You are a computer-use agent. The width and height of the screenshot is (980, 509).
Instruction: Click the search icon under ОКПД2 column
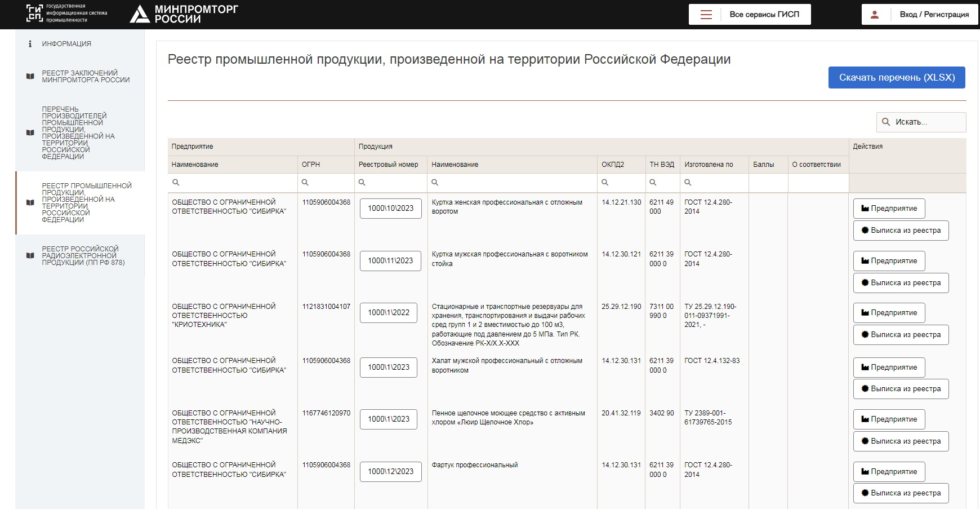tap(605, 183)
